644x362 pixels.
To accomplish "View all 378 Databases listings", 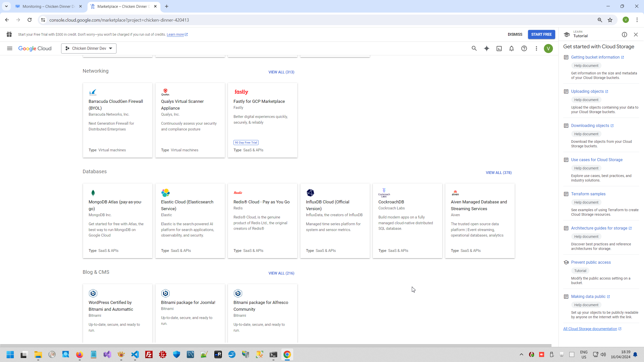I will coord(499,173).
